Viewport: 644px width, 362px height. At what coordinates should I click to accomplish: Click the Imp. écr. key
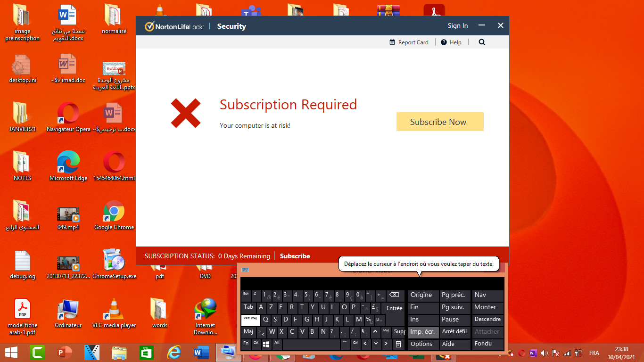[x=423, y=332]
